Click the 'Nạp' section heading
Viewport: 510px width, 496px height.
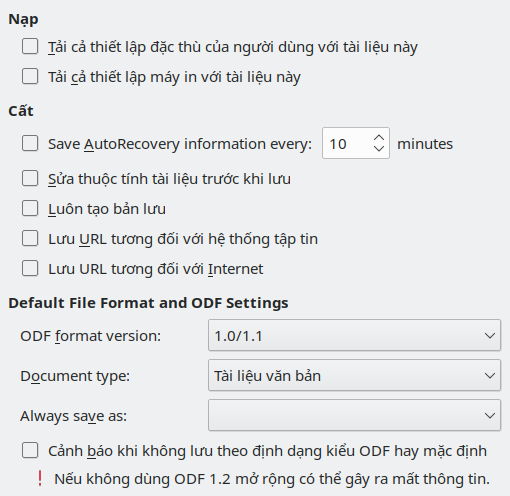click(x=23, y=19)
